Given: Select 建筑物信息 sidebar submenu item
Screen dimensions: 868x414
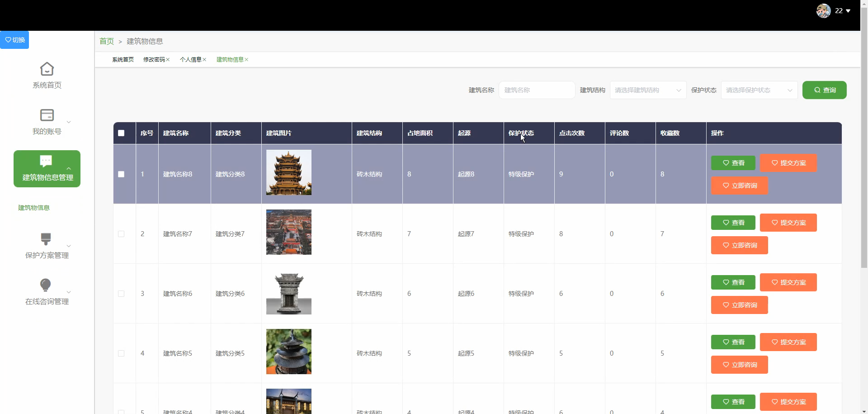Looking at the screenshot, I should (x=34, y=208).
